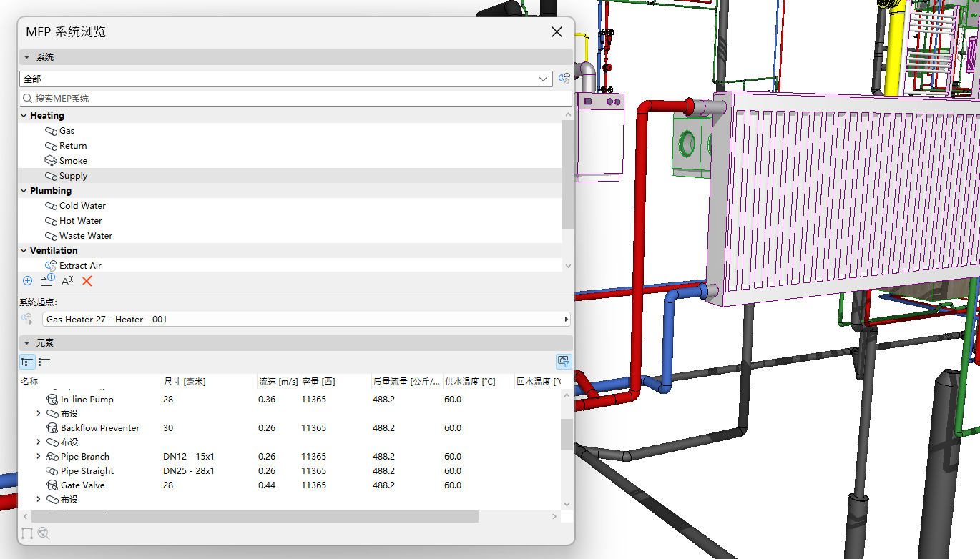980x559 pixels.
Task: Select the Supply system under Heating
Action: pyautogui.click(x=72, y=175)
